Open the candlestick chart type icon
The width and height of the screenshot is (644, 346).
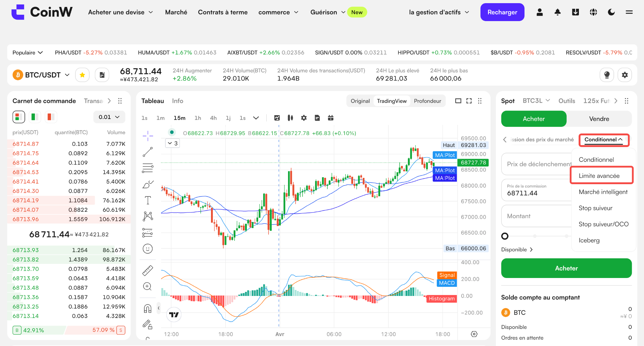pos(290,118)
